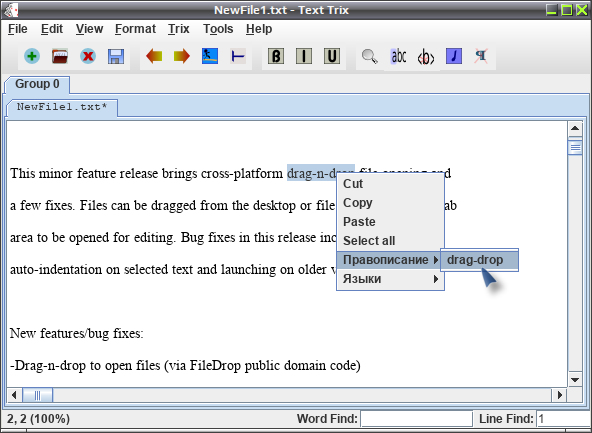592x433 pixels.
Task: Open the Tools menu
Action: point(218,29)
